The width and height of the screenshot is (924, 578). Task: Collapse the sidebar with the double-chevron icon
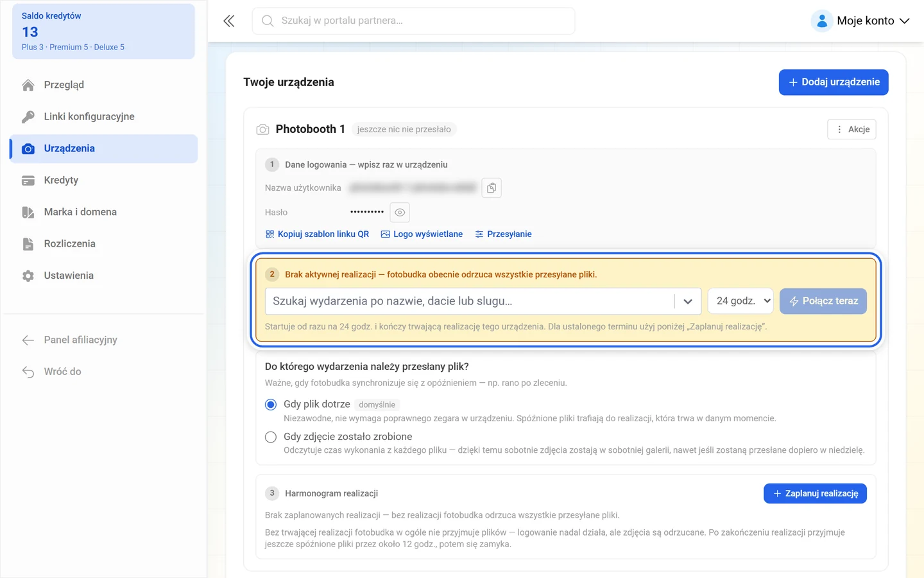coord(229,21)
